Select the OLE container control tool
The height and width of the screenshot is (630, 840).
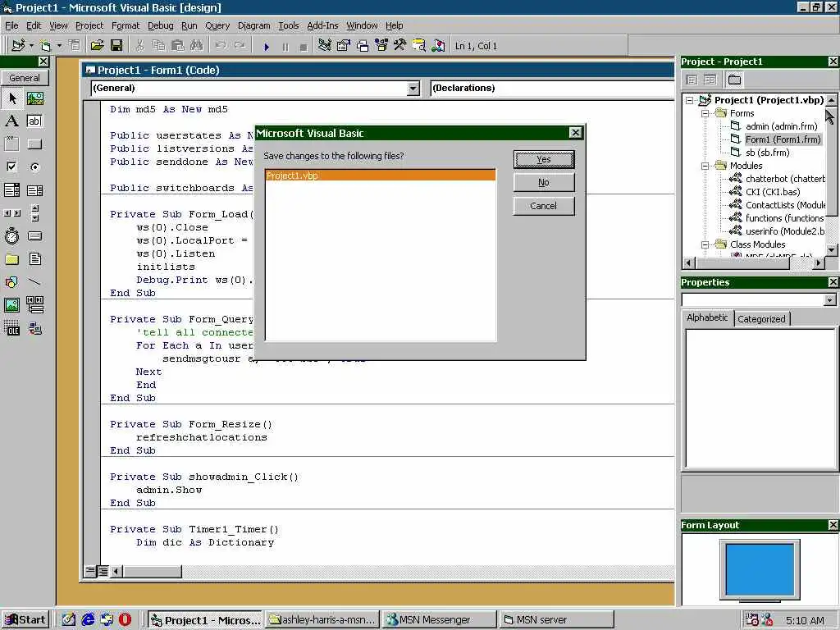(11, 328)
